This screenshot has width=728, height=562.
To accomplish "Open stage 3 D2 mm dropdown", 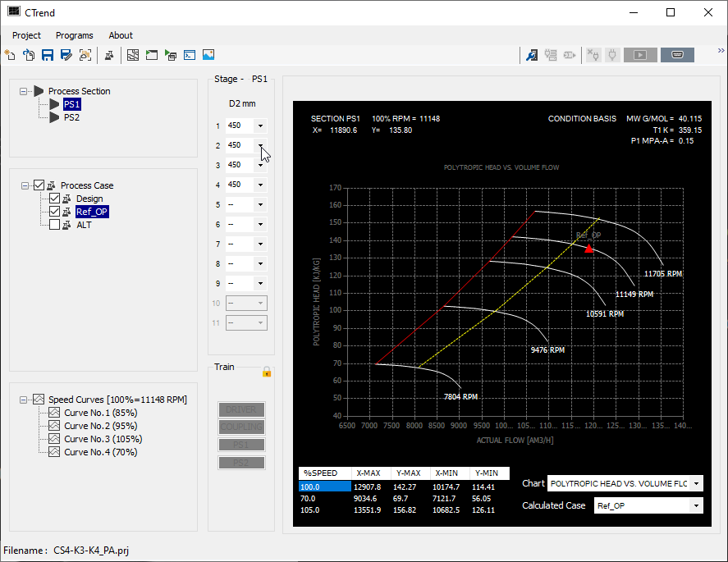I will 260,165.
